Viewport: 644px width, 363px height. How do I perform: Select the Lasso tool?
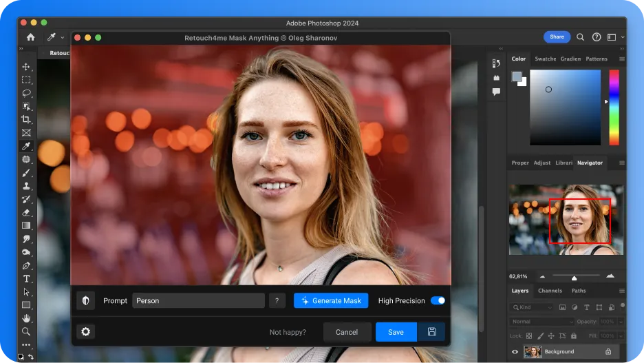tap(26, 93)
